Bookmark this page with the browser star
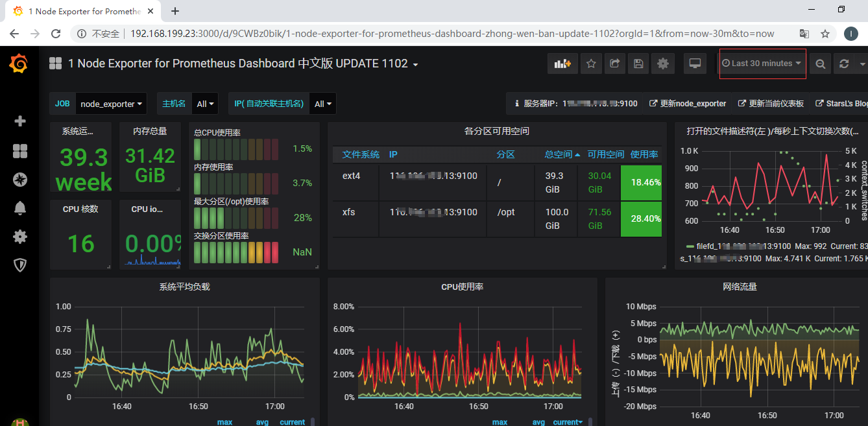Viewport: 868px width, 426px height. (825, 34)
